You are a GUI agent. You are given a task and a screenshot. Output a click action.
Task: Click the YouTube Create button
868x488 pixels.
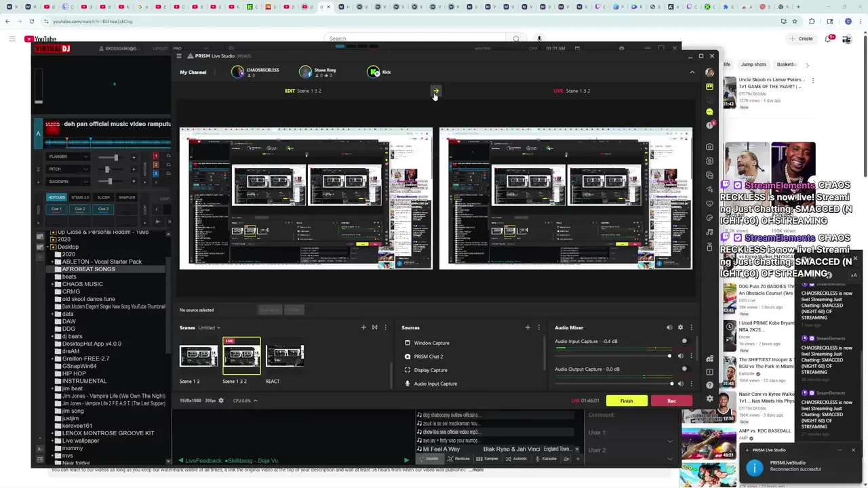point(801,39)
